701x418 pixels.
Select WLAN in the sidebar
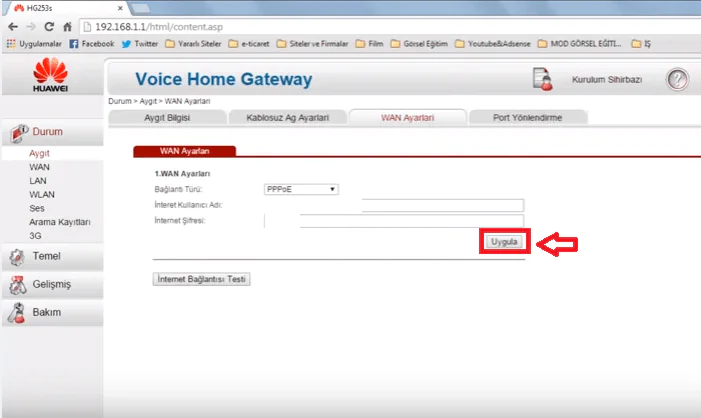pos(42,195)
